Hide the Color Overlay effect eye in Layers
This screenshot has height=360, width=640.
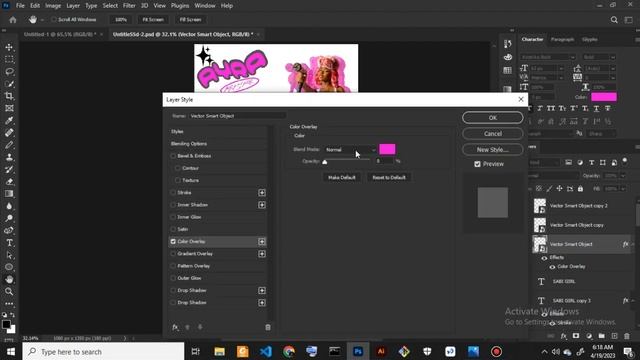pyautogui.click(x=552, y=267)
